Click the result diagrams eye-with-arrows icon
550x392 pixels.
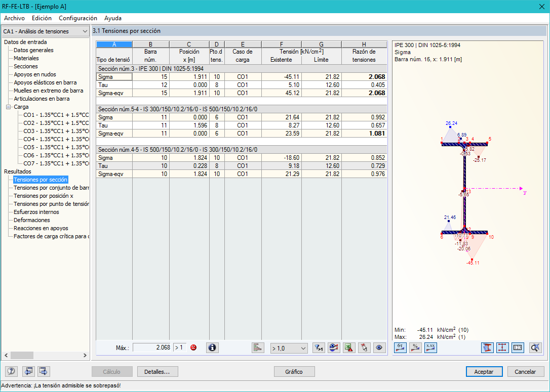click(x=334, y=347)
